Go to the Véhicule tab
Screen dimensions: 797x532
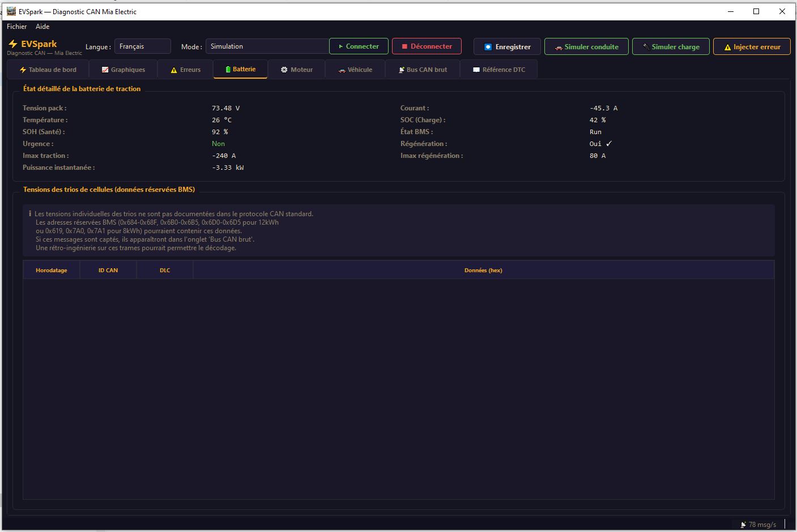pos(355,70)
